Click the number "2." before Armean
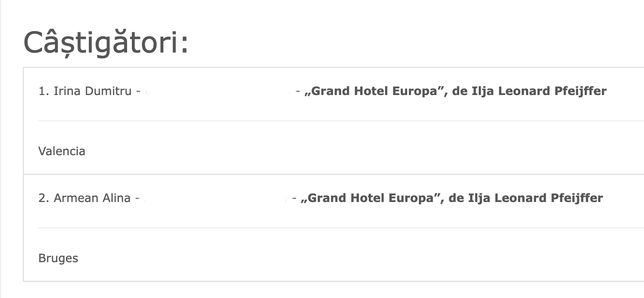Viewport: 644px width, 298px height. click(44, 198)
